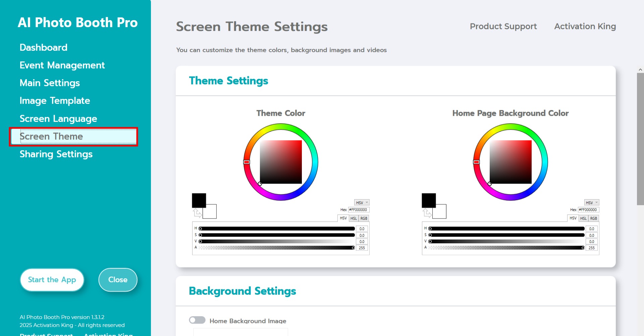This screenshot has width=644, height=336.
Task: Switch to RGB tab in Theme Color
Action: [x=364, y=219]
